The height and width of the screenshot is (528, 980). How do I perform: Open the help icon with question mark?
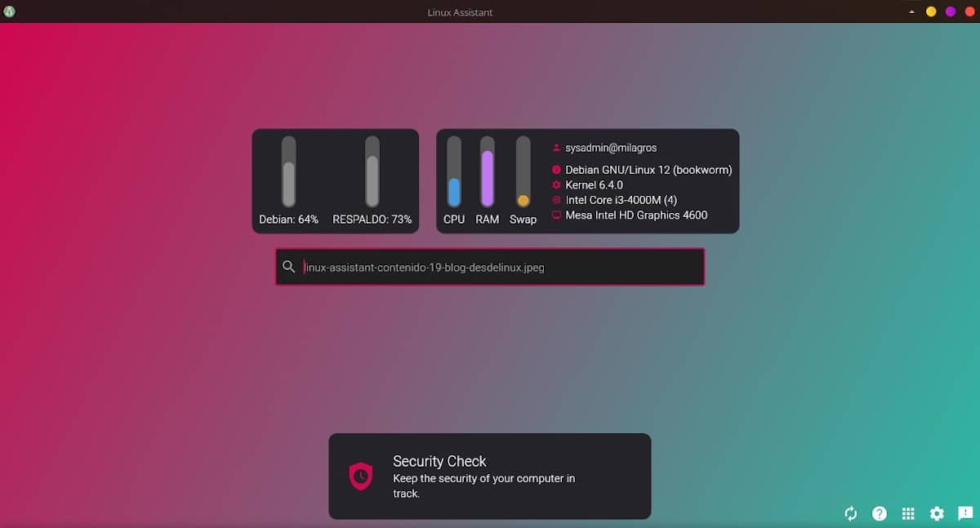tap(879, 513)
